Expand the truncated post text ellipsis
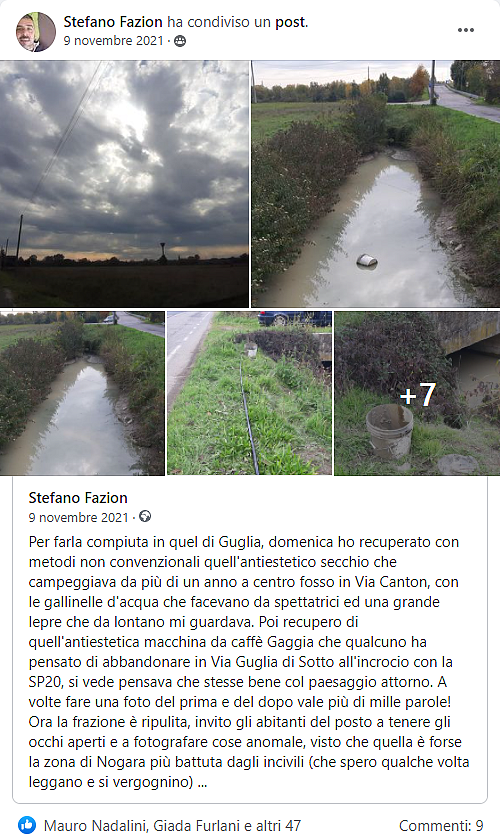500x839 pixels. tap(202, 782)
